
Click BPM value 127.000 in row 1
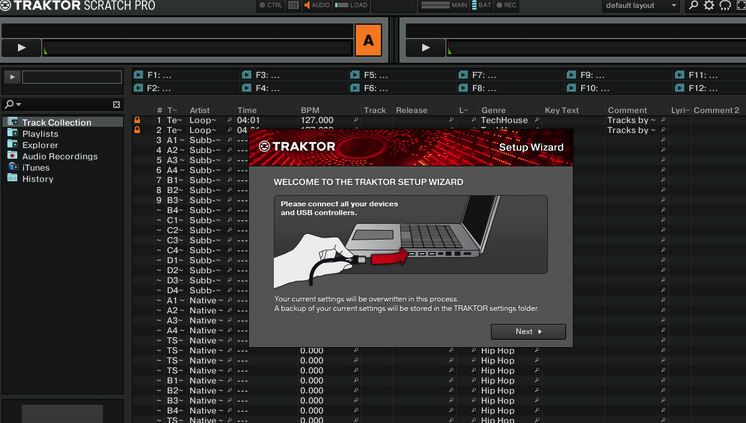pyautogui.click(x=317, y=120)
